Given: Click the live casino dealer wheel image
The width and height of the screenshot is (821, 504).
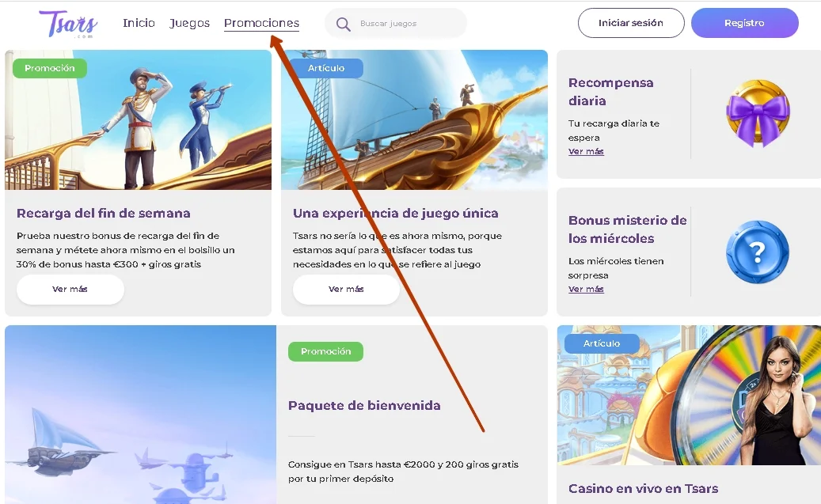Looking at the screenshot, I should point(689,395).
